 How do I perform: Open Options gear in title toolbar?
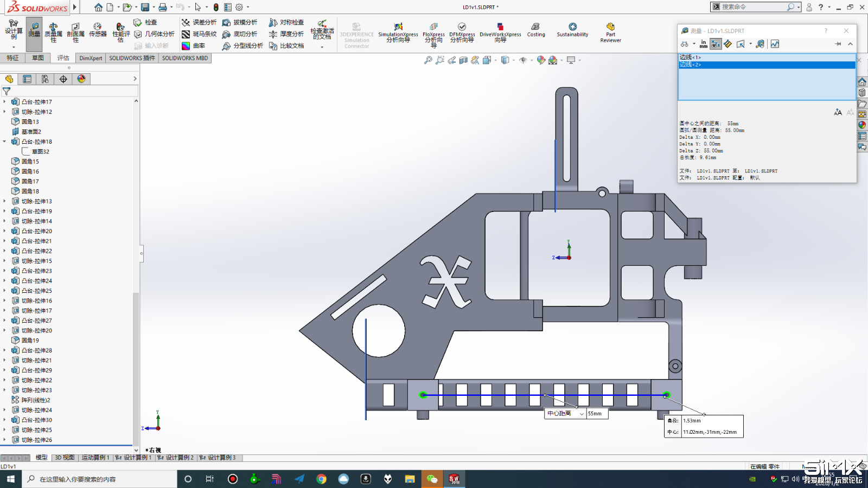coord(239,7)
